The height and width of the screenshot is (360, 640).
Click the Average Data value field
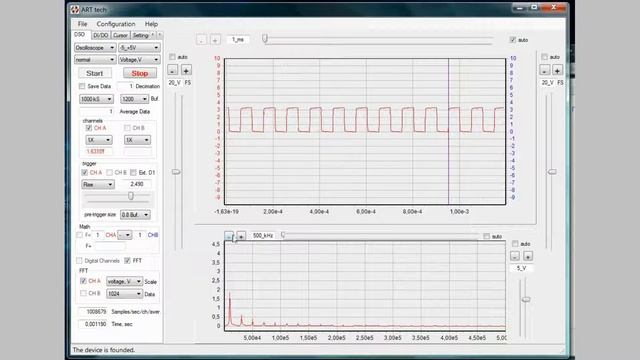point(97,111)
